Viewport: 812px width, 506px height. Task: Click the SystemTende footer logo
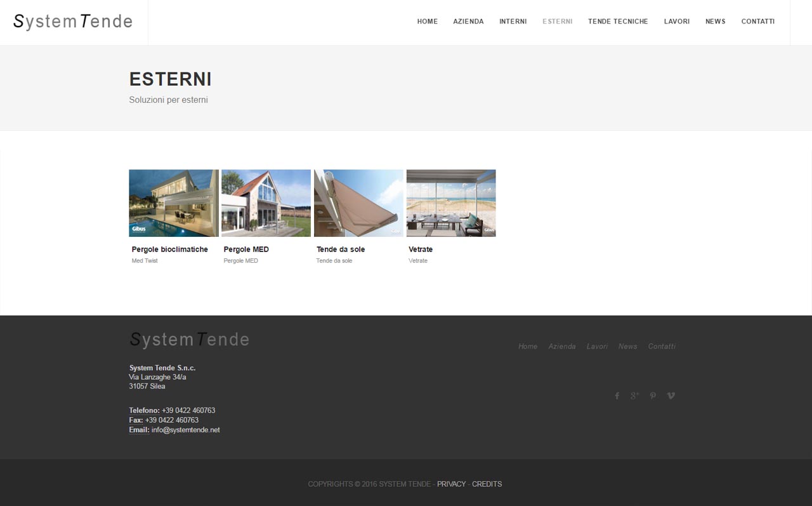point(189,340)
